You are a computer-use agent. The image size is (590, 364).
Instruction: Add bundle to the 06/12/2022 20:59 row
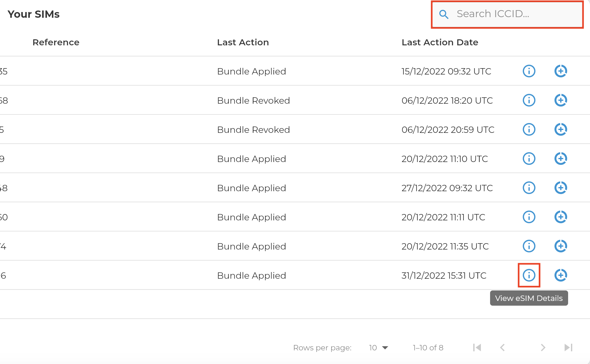point(560,129)
